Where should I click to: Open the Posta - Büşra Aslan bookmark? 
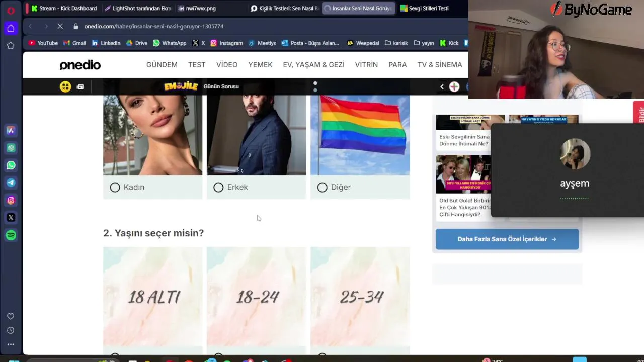click(x=310, y=43)
